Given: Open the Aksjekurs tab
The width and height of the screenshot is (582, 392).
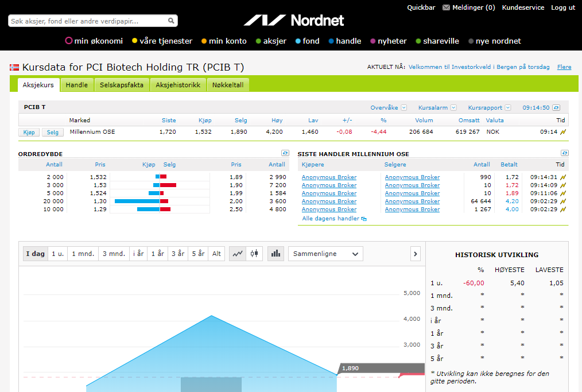Looking at the screenshot, I should tap(38, 85).
